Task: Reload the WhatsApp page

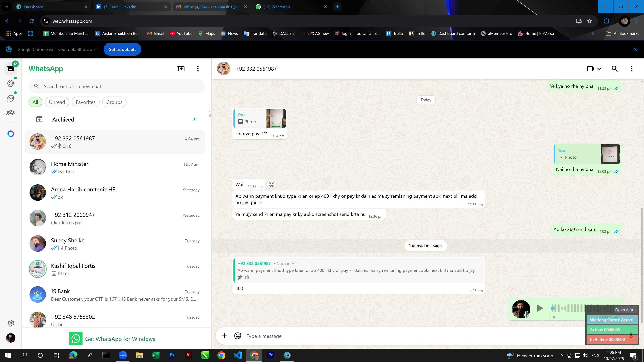Action: pos(32,21)
